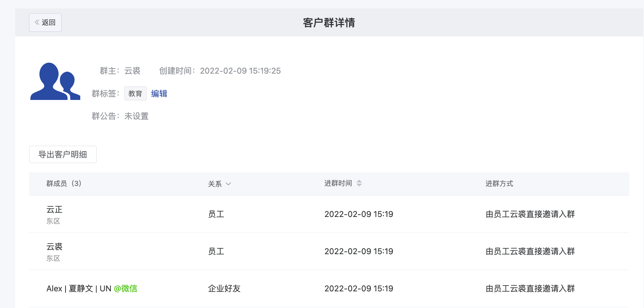Screen dimensions: 644x308
Task: Open the 编辑 link for group tags
Action: 159,93
